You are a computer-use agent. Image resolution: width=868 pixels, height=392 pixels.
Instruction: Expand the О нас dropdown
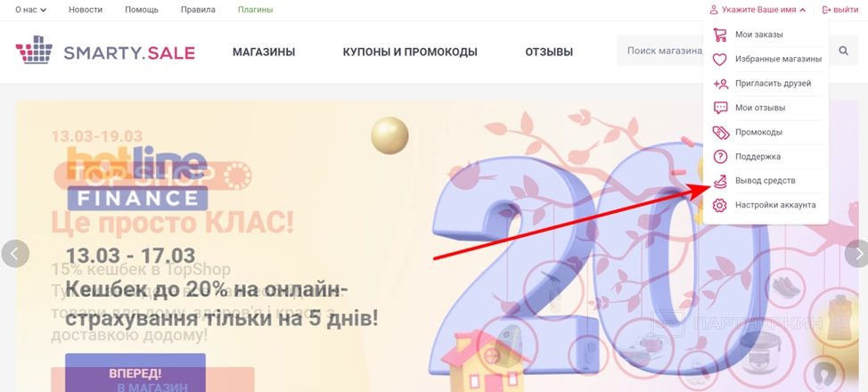(x=30, y=10)
